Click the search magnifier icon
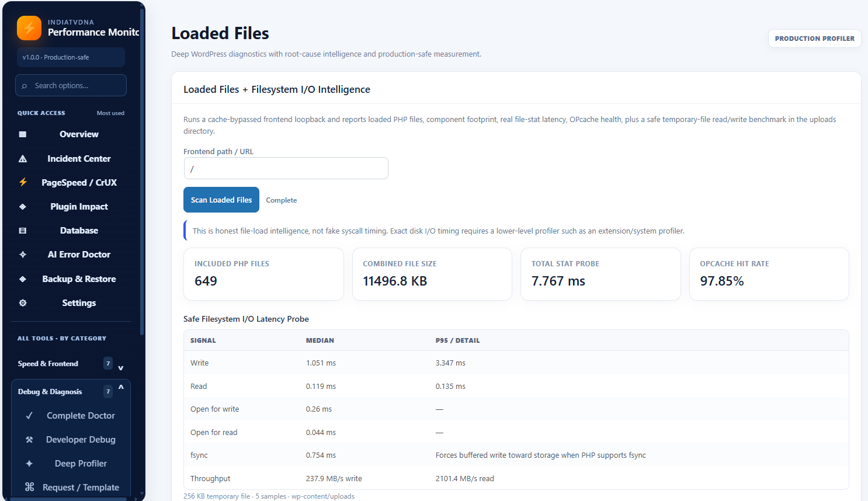868x501 pixels. pyautogui.click(x=24, y=86)
